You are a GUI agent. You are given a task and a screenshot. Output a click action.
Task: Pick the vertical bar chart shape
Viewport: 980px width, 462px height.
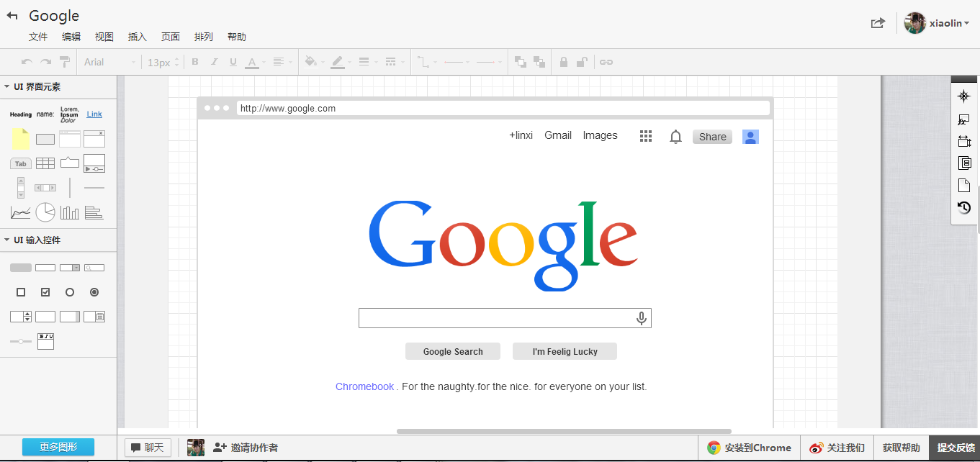pos(70,212)
